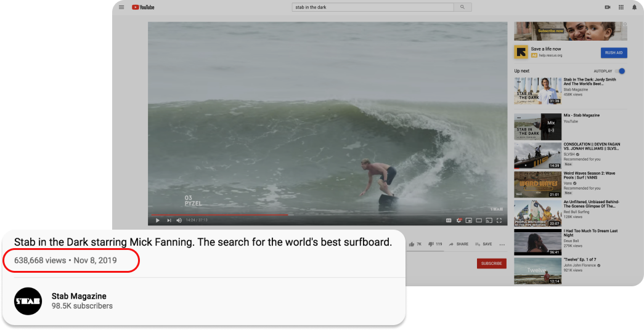Click the SHARE button
Viewport: 644px width, 330px height.
[459, 244]
